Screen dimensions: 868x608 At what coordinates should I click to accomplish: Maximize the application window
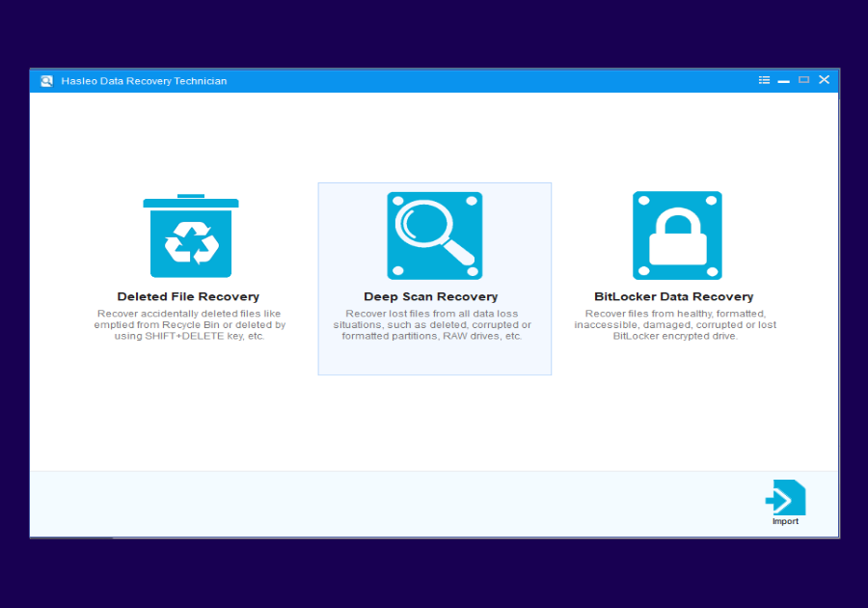coord(803,80)
